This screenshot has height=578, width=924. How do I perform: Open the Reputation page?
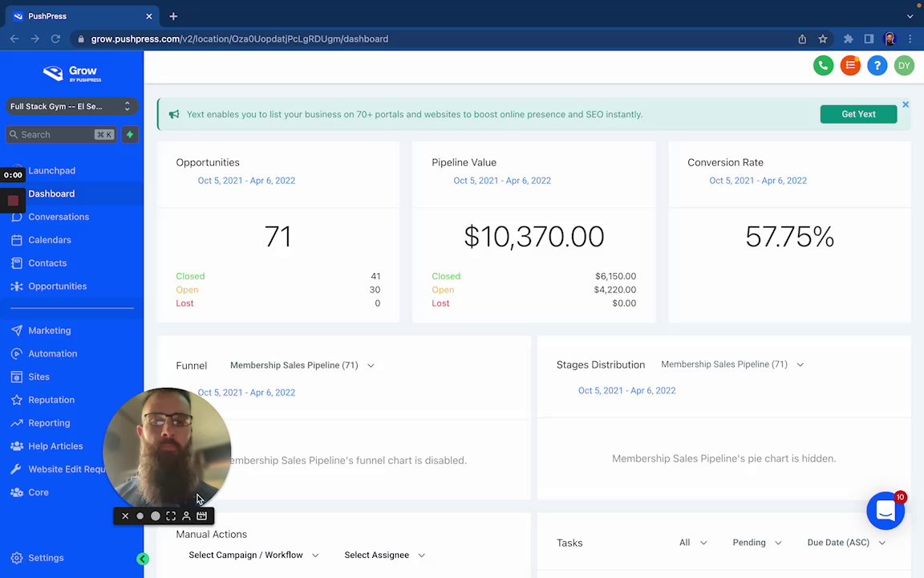click(x=51, y=400)
